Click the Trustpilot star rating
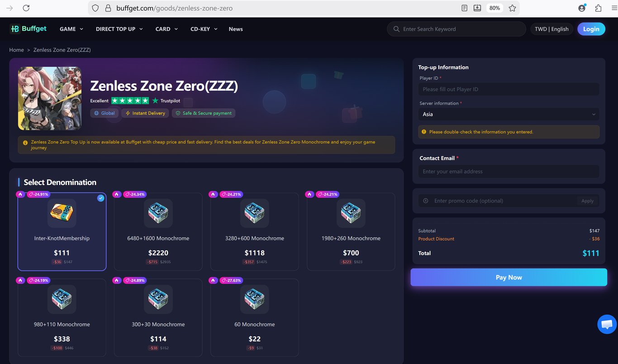618x364 pixels. pos(130,101)
